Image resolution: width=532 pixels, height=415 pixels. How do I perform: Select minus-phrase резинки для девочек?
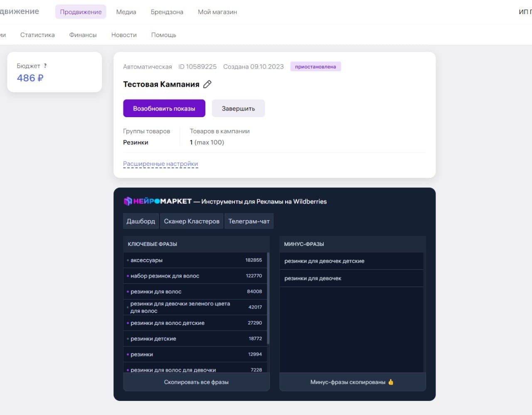[x=352, y=278]
